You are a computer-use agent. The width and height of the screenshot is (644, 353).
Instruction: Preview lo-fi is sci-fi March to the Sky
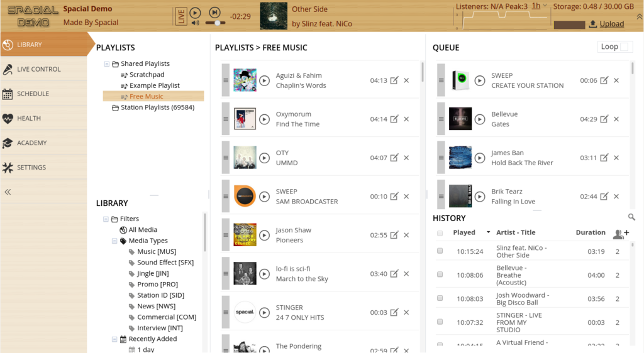(265, 274)
